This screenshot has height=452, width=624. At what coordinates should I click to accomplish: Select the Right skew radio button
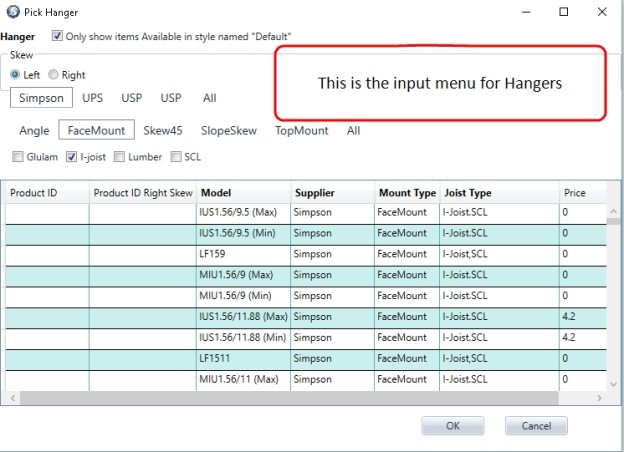(x=54, y=75)
